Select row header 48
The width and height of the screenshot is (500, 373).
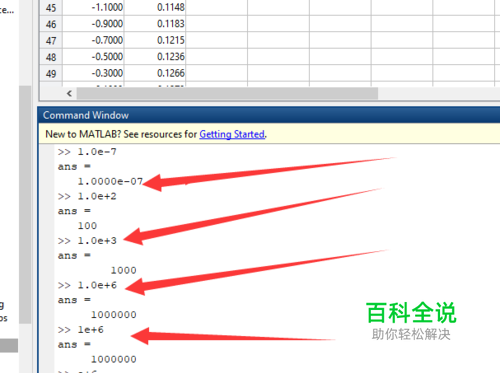pos(51,57)
